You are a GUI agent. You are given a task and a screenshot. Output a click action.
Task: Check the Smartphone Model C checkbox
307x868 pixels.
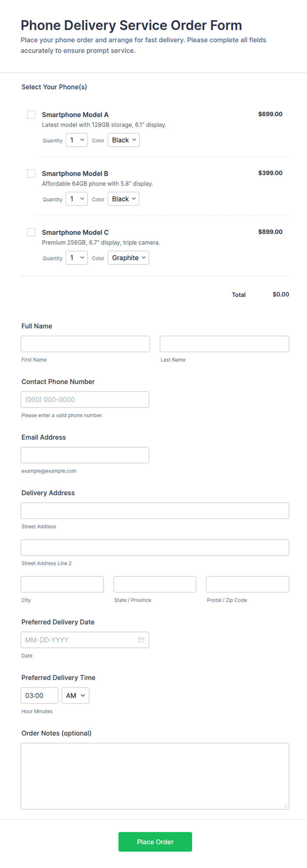[x=31, y=232]
